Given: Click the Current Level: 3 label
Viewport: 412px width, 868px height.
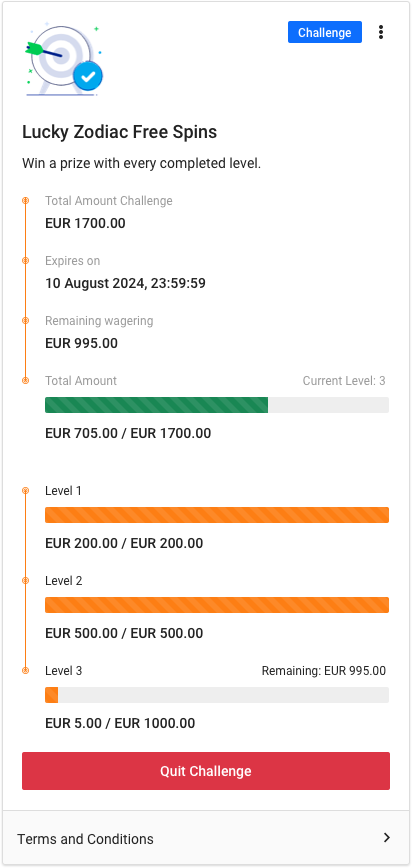Looking at the screenshot, I should [x=344, y=380].
